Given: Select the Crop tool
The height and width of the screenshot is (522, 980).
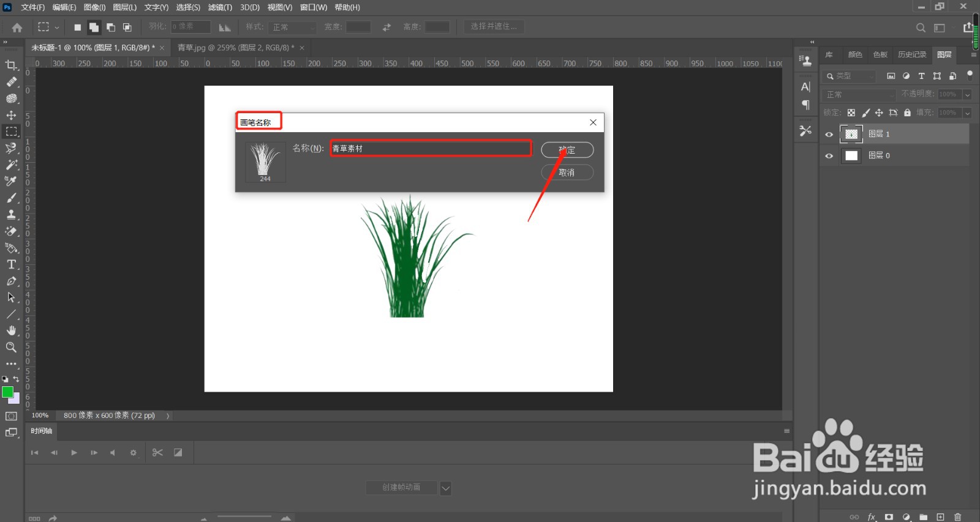Looking at the screenshot, I should coord(11,65).
